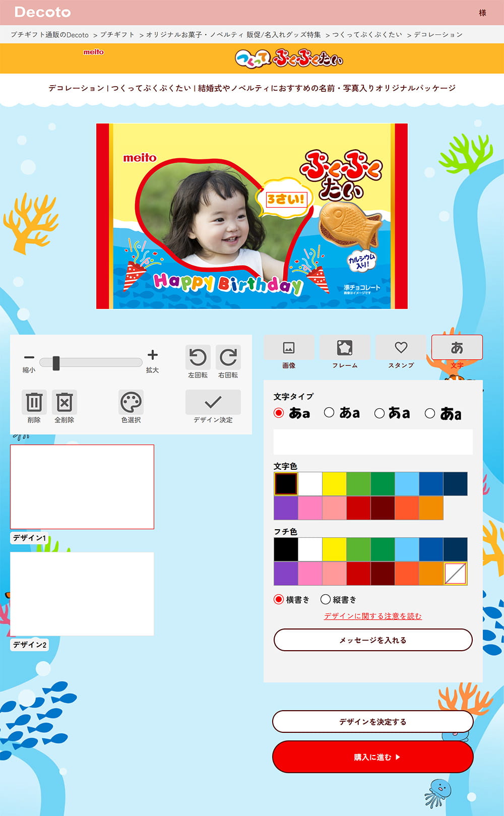The height and width of the screenshot is (816, 504).
Task: Click the proceed to purchase (購入に進む) button
Action: 373,757
